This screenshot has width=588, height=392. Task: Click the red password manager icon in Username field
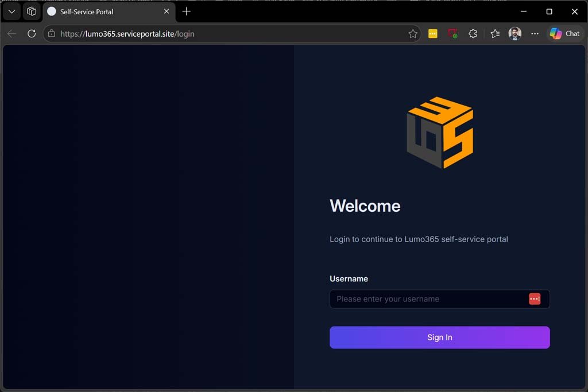[x=535, y=299]
